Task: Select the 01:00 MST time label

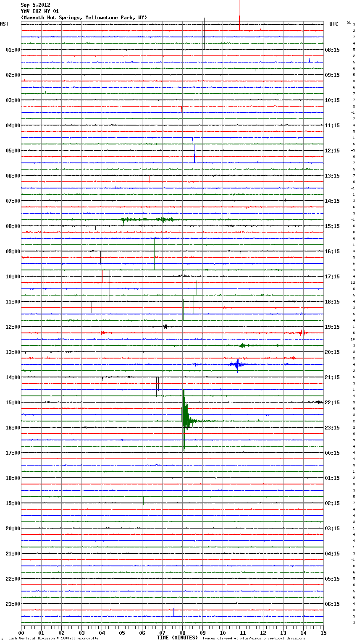Action: 13,50
